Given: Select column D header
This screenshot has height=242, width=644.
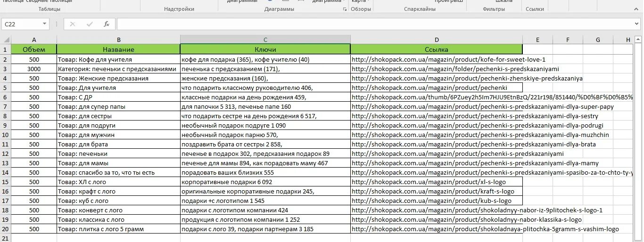Looking at the screenshot, I should click(437, 40).
